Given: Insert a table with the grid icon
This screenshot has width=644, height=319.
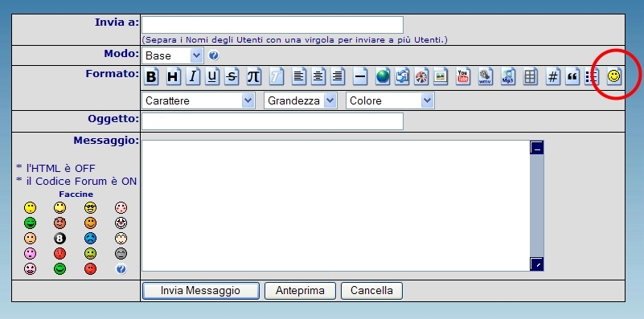Looking at the screenshot, I should 530,76.
